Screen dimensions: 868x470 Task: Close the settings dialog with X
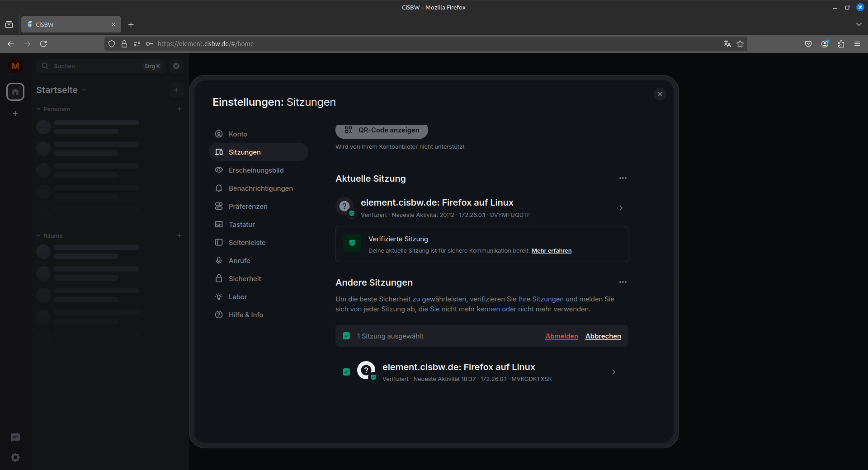point(660,94)
